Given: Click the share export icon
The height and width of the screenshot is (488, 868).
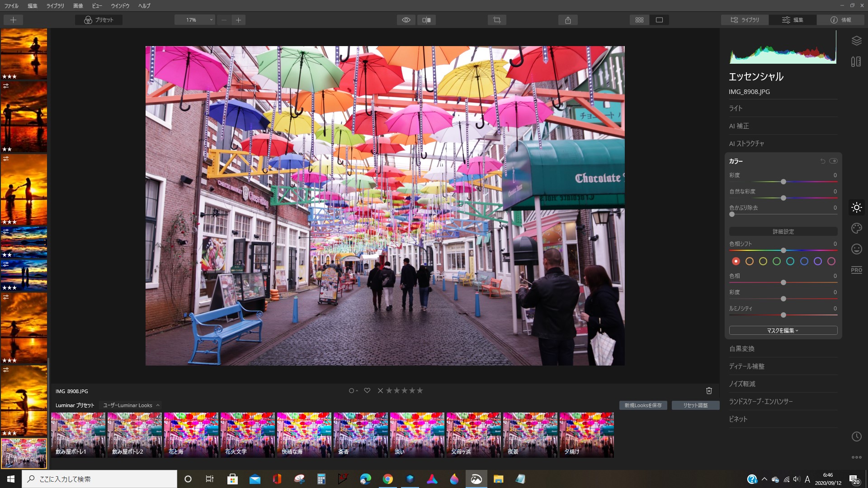Looking at the screenshot, I should 568,20.
